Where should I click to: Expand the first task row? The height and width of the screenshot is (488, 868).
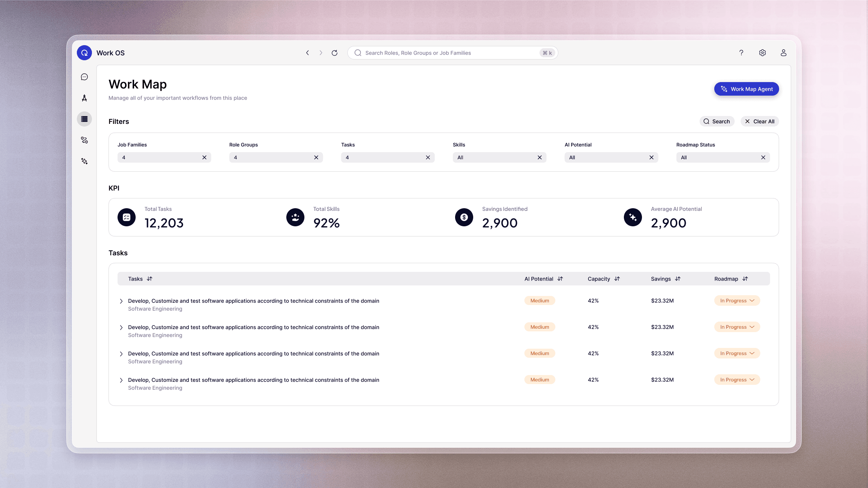click(121, 301)
